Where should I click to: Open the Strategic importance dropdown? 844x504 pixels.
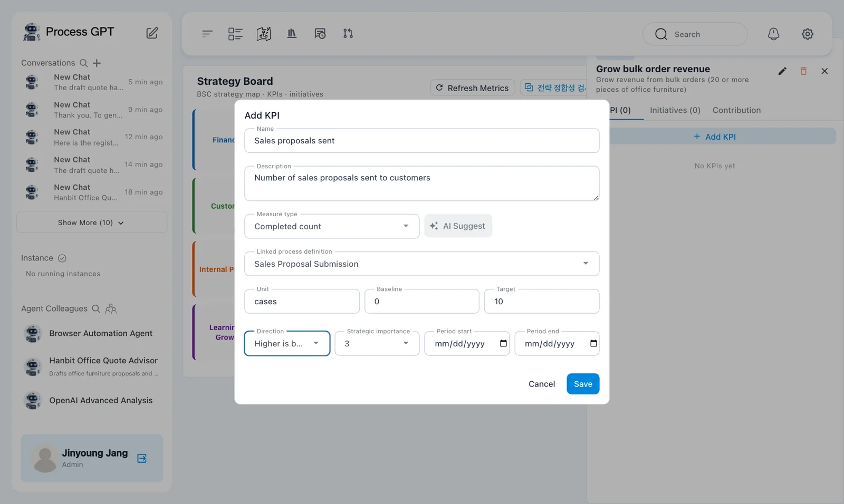(x=377, y=344)
